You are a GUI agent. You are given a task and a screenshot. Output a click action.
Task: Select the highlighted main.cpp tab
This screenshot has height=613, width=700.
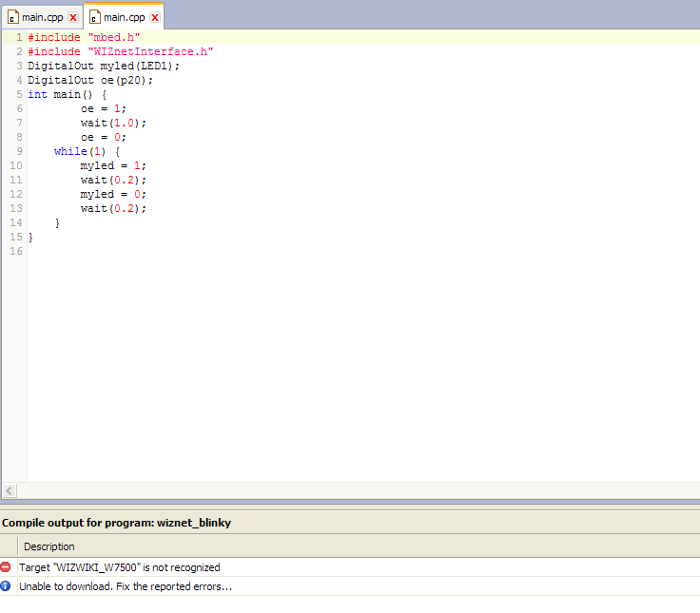pyautogui.click(x=125, y=17)
